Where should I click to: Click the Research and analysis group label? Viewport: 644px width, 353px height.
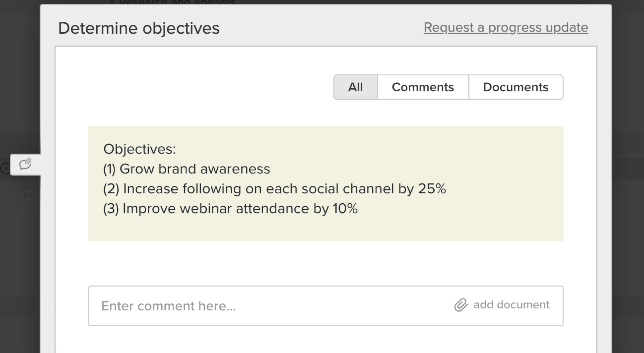coord(177,2)
